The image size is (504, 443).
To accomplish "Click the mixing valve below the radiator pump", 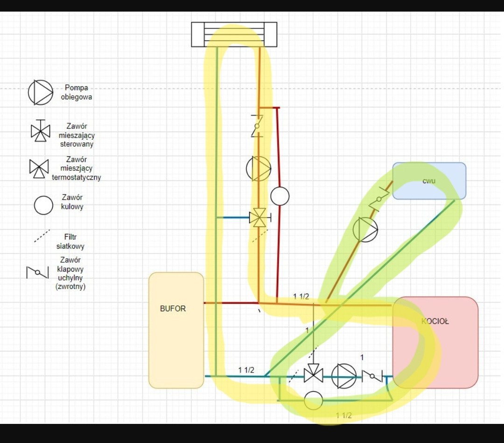I will [x=258, y=218].
